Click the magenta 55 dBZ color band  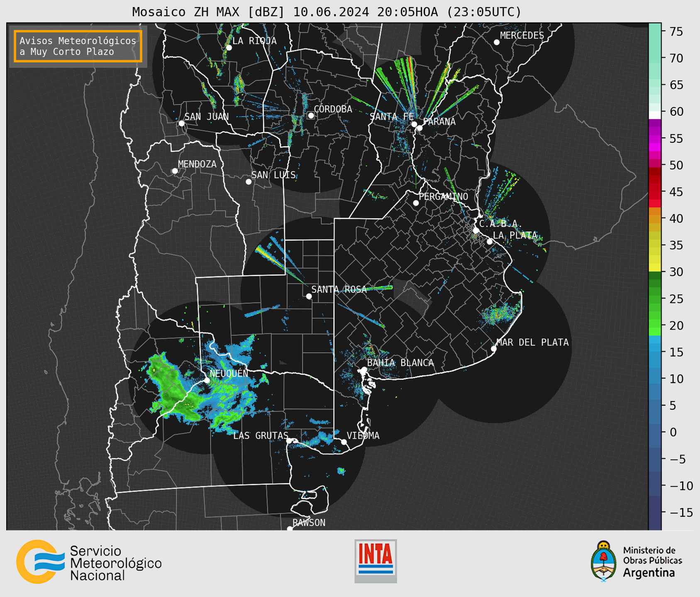point(655,138)
